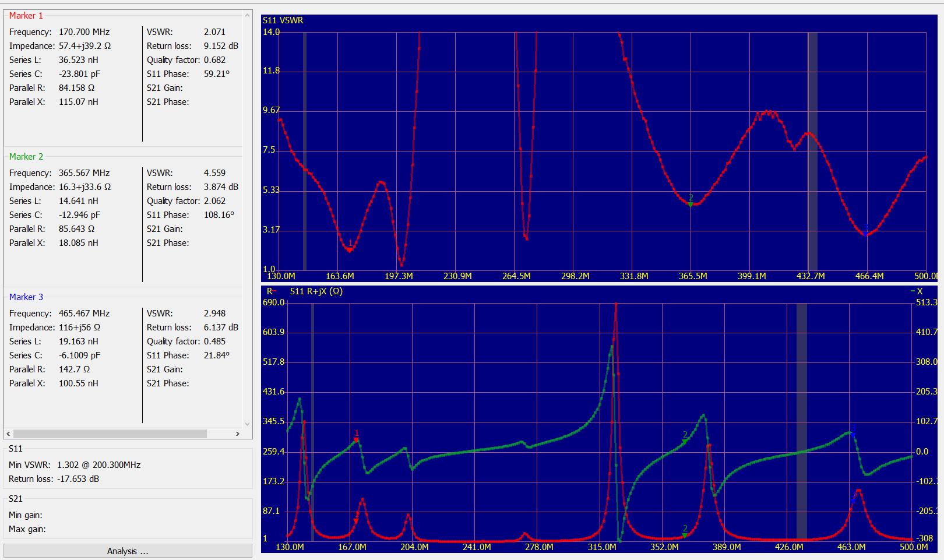The height and width of the screenshot is (560, 944).
Task: Click the Parallel X value 18.085 nH
Action: pyautogui.click(x=78, y=243)
